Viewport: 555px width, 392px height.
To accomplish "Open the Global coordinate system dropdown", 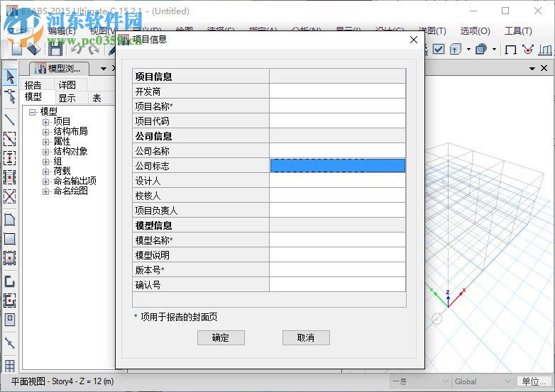I will coord(483,381).
